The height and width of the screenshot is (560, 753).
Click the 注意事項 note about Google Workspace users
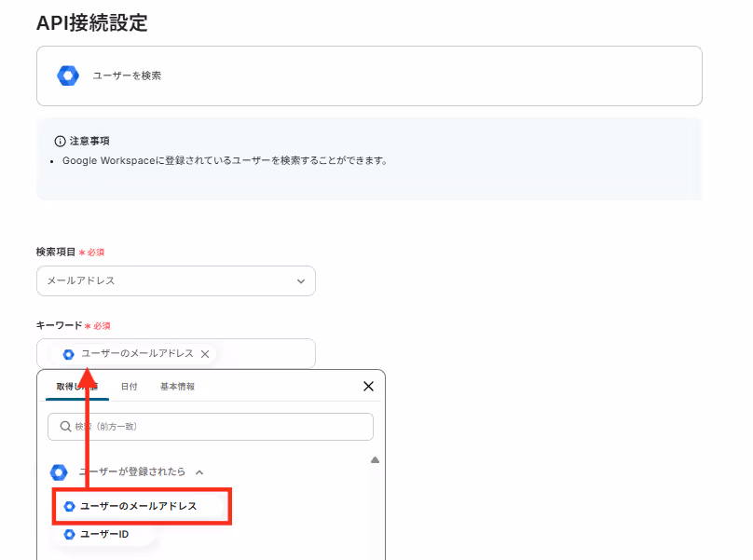click(x=225, y=161)
